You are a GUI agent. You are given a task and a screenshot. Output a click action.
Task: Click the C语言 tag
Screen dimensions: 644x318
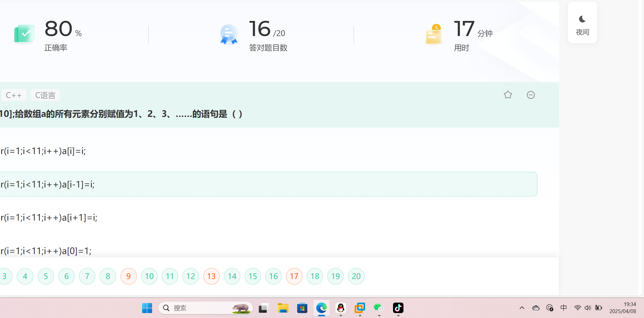coord(45,95)
